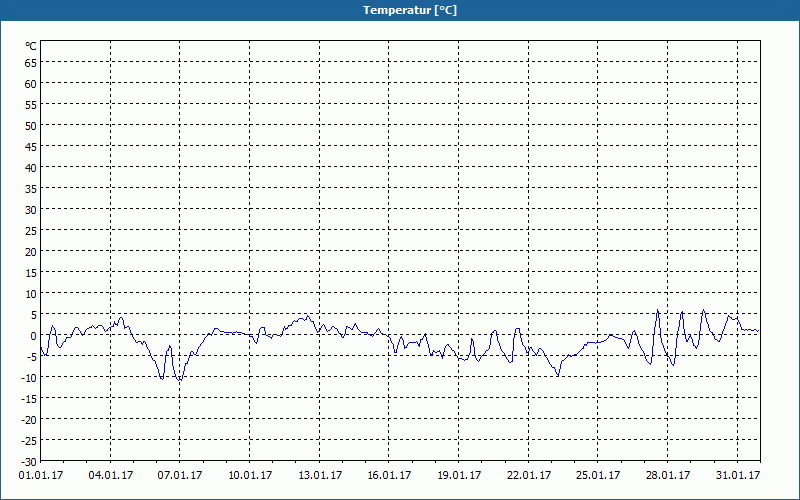
Task: Select the 45 value on y-axis
Action: tap(31, 146)
